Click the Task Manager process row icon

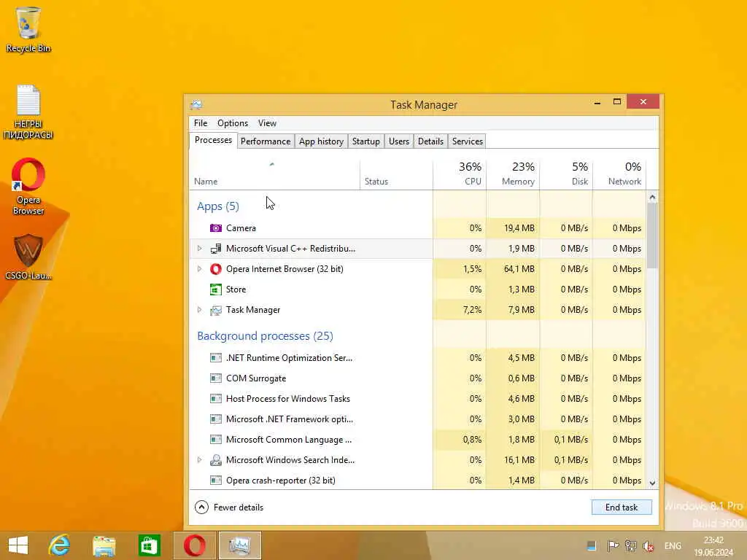click(216, 310)
